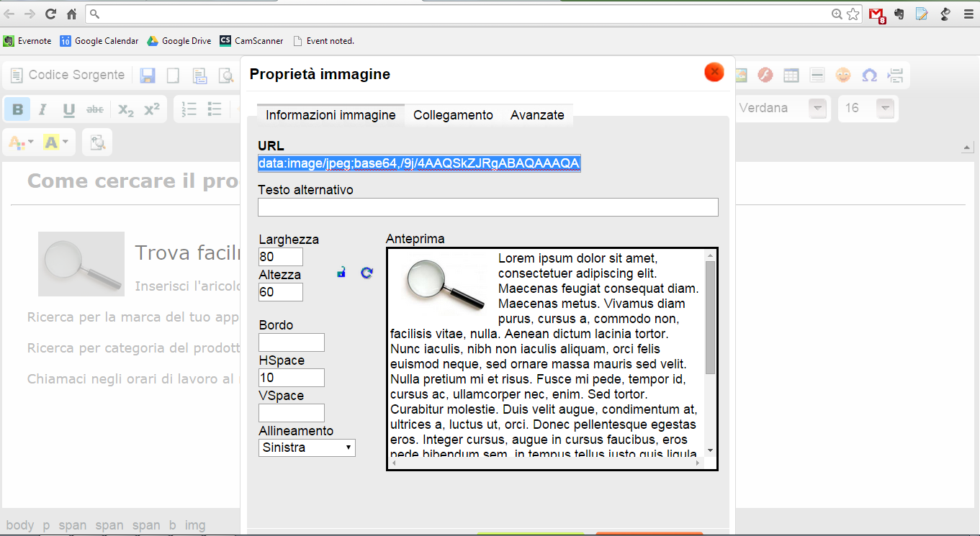The height and width of the screenshot is (536, 980).
Task: Click the browser Forward button
Action: pyautogui.click(x=30, y=14)
